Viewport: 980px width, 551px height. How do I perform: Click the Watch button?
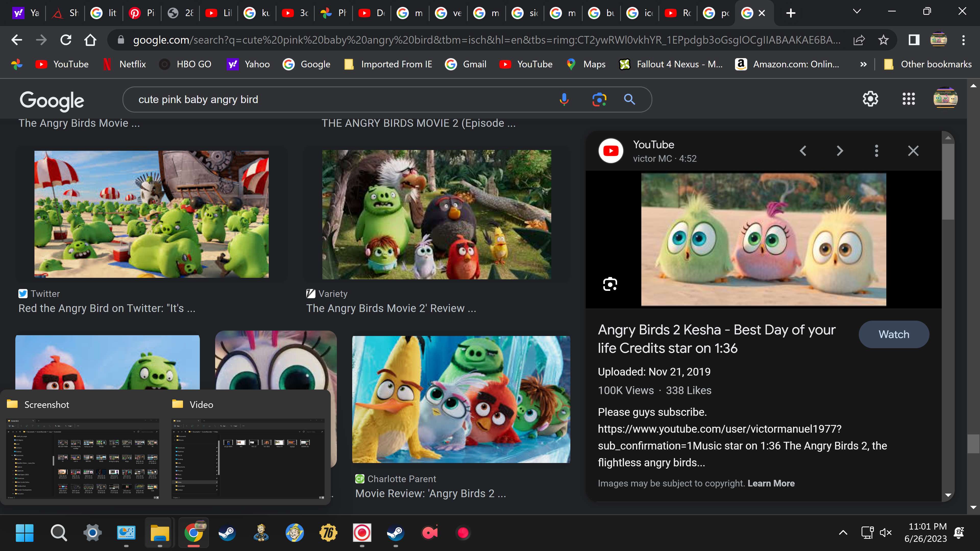pyautogui.click(x=894, y=334)
